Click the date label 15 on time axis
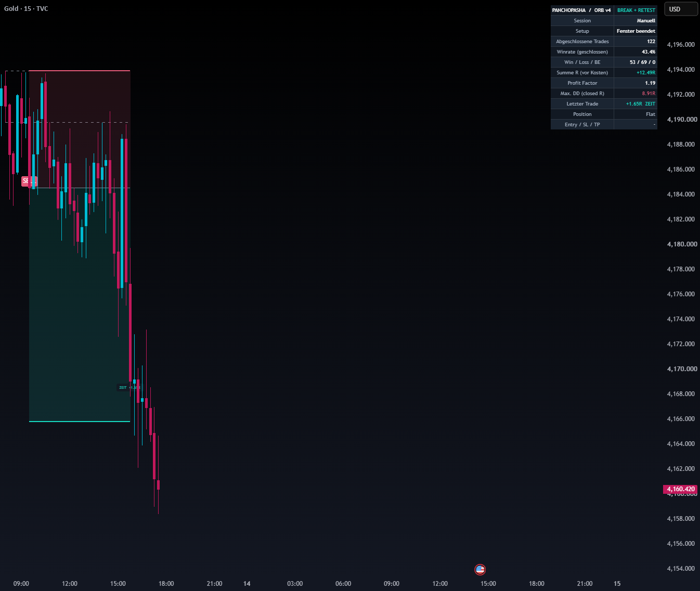Image resolution: width=700 pixels, height=591 pixels. click(x=617, y=584)
